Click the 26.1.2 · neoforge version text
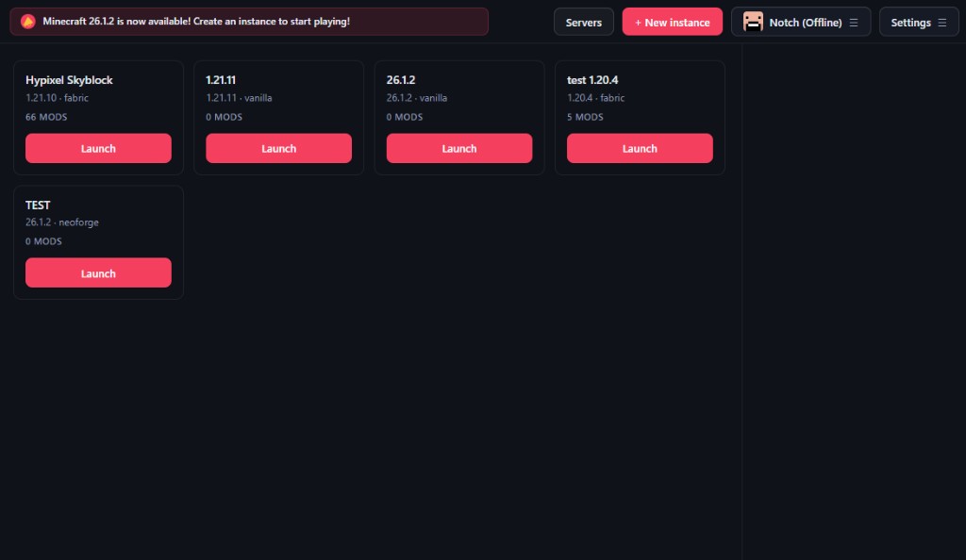The image size is (966, 560). 61,222
